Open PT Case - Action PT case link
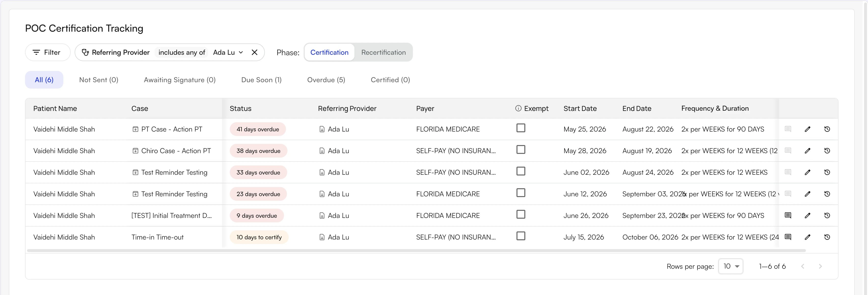 coord(172,129)
